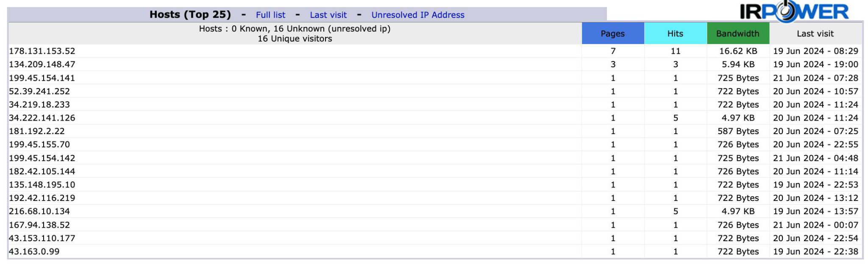The height and width of the screenshot is (264, 868).
Task: Select the host 181.192.2.22
Action: coord(37,131)
